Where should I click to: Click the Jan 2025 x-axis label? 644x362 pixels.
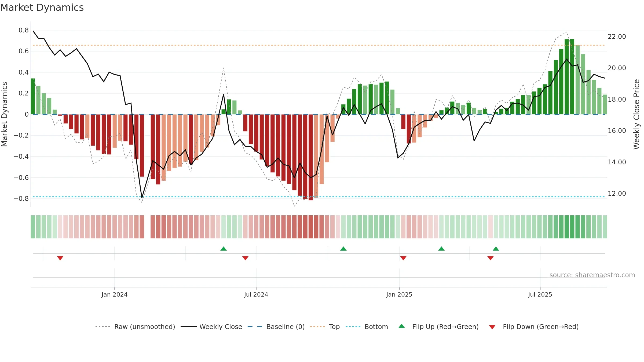pyautogui.click(x=399, y=294)
